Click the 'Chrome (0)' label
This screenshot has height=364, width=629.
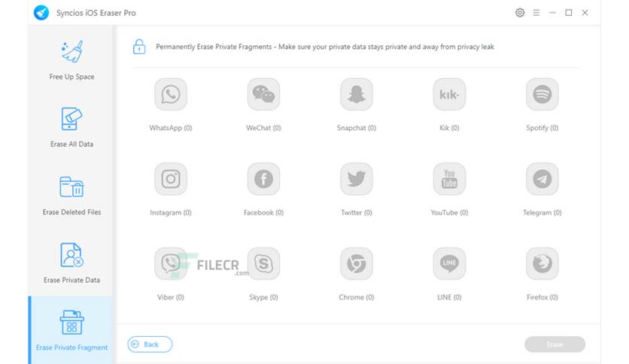pos(356,297)
